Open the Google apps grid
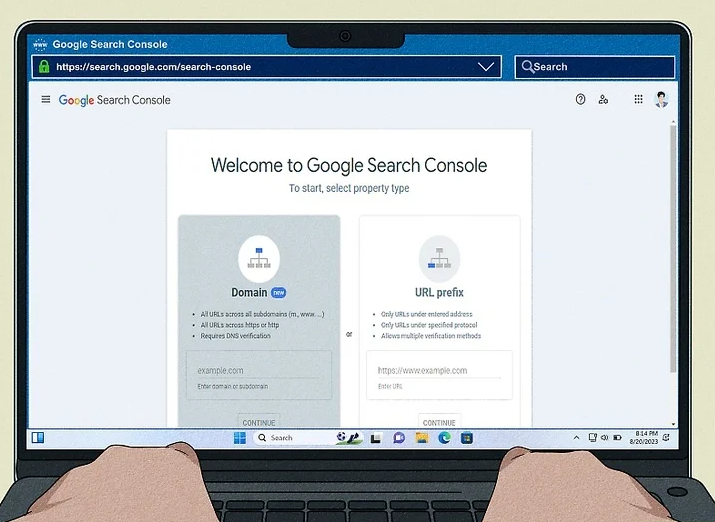Viewport: 715px width, 522px height. click(x=638, y=99)
